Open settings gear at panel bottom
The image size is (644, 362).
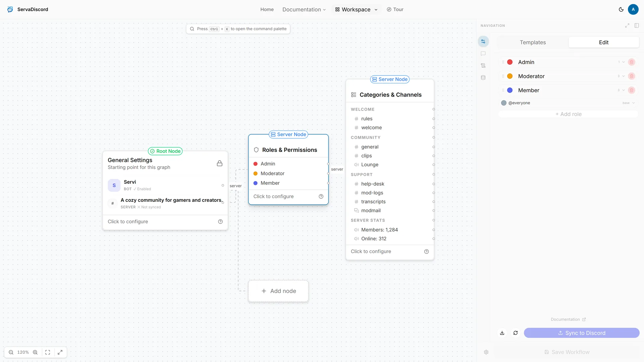coord(486,352)
